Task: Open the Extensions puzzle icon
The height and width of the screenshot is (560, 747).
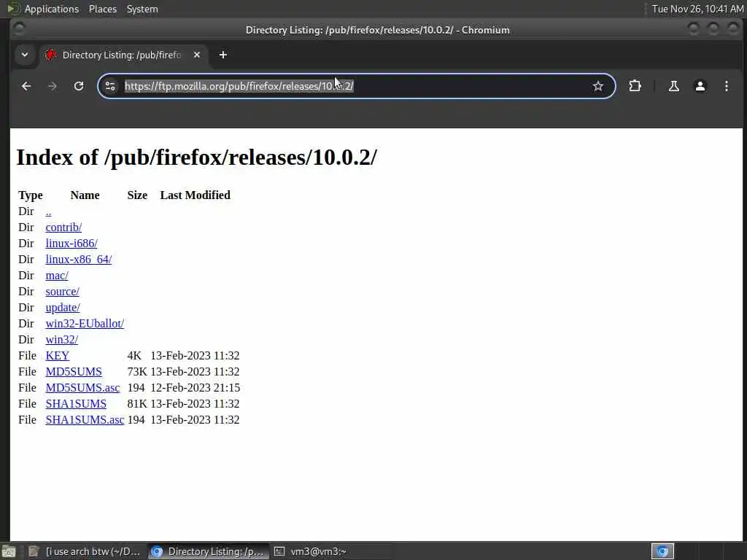Action: (635, 86)
